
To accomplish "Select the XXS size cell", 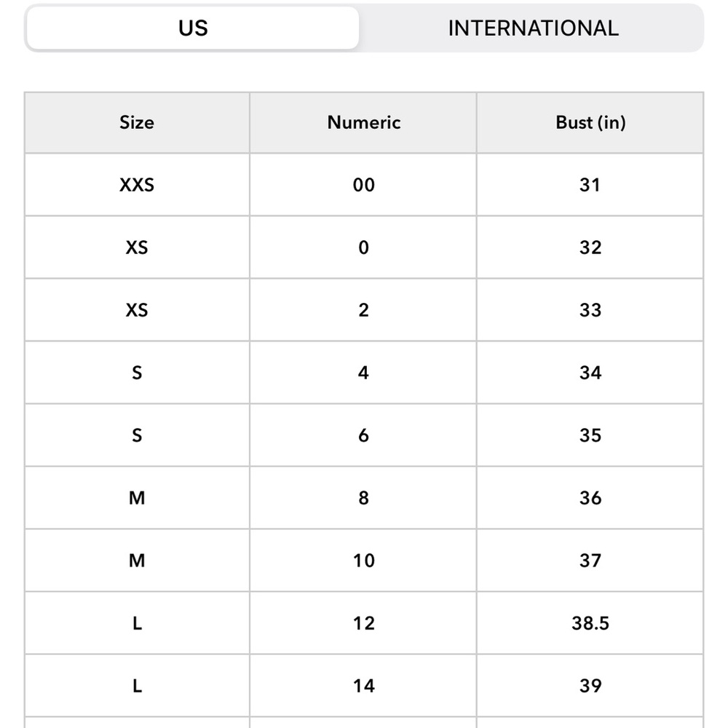I will [x=137, y=185].
